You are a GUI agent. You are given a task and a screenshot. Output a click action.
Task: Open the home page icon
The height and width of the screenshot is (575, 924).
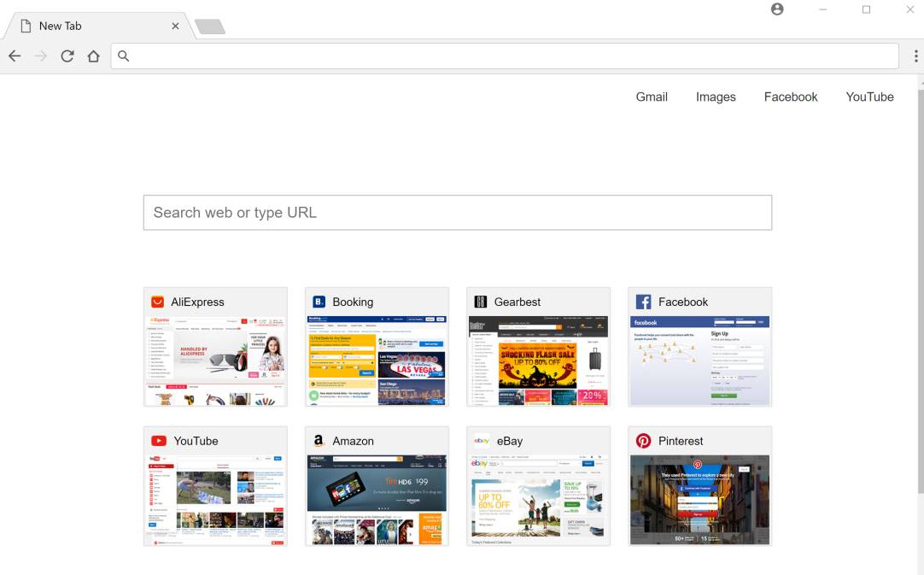(93, 56)
